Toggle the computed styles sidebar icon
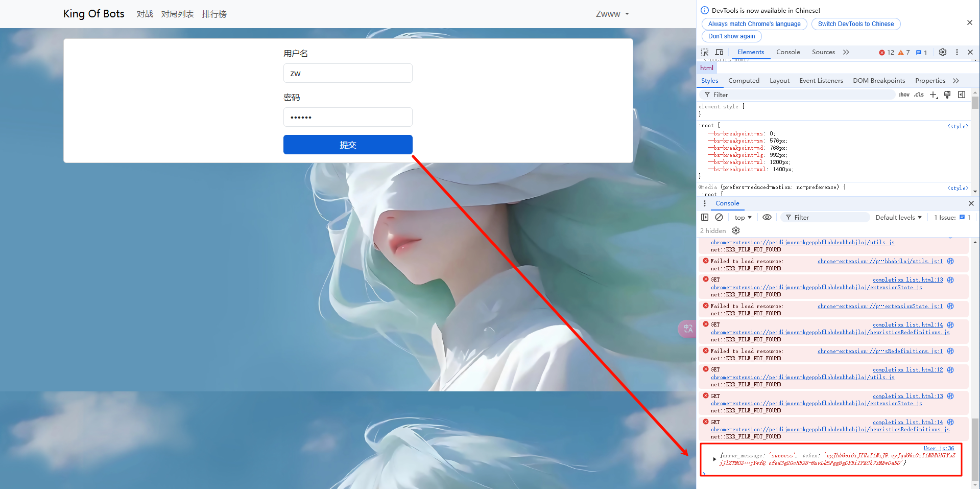980x489 pixels. coord(962,95)
